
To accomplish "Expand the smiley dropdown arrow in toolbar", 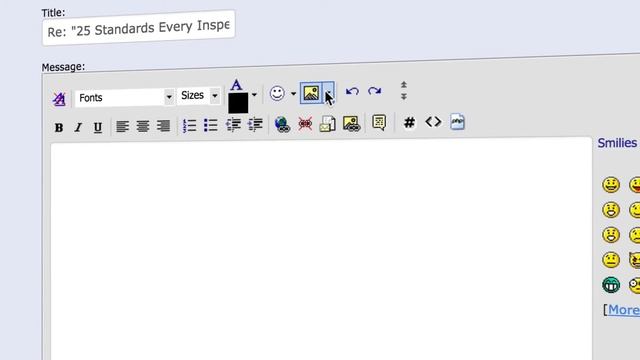I will click(x=293, y=94).
